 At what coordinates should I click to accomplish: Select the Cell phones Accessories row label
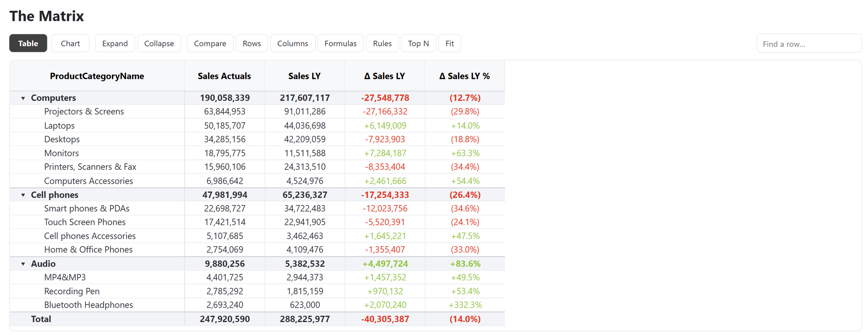[90, 236]
